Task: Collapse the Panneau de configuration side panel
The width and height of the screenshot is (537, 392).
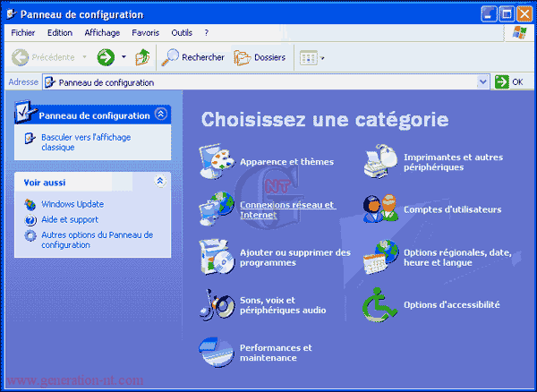Action: [160, 114]
